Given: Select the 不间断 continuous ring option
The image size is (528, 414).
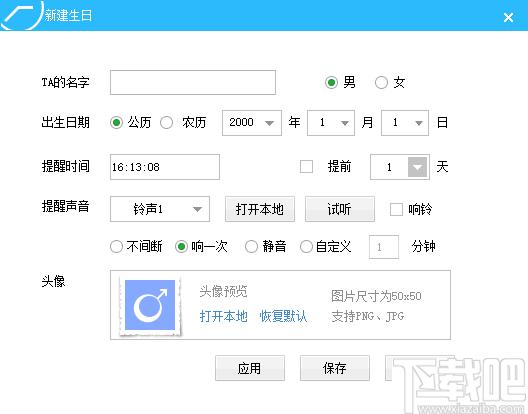Looking at the screenshot, I should pyautogui.click(x=117, y=247).
